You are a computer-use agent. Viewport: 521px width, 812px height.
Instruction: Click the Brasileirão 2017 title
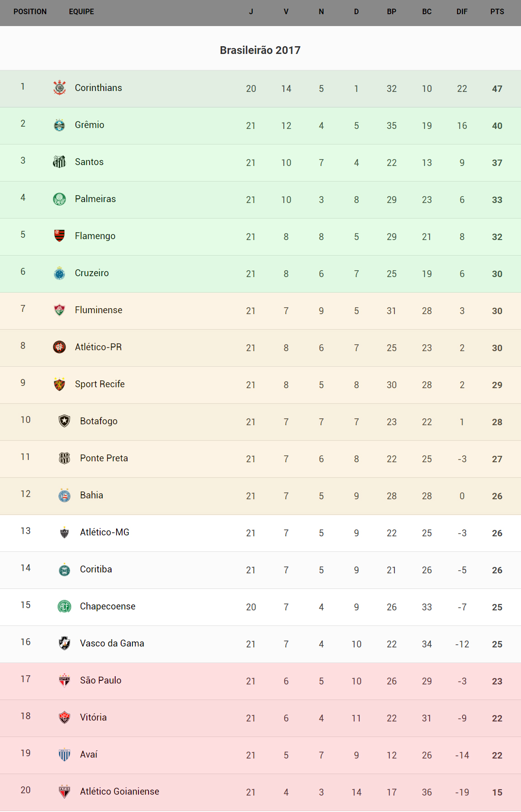[260, 50]
